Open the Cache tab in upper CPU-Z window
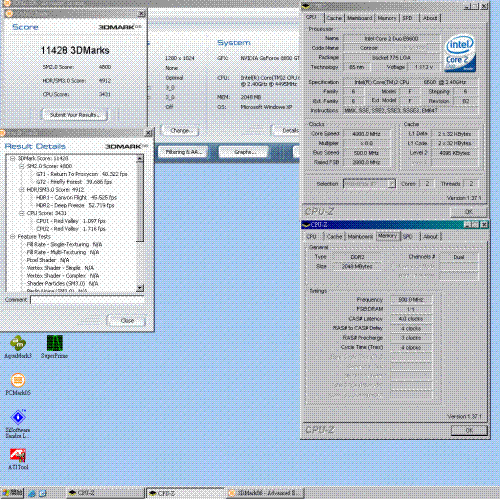The height and width of the screenshot is (499, 500). [334, 18]
